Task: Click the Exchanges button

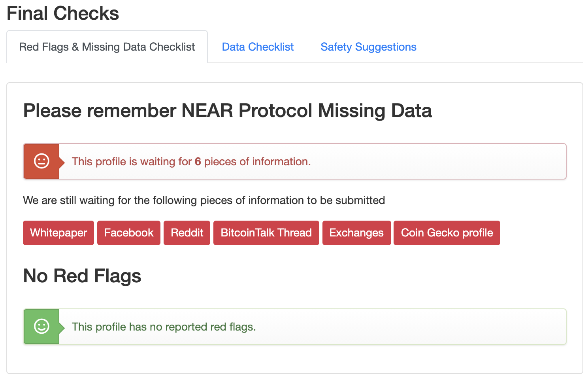Action: pyautogui.click(x=356, y=233)
